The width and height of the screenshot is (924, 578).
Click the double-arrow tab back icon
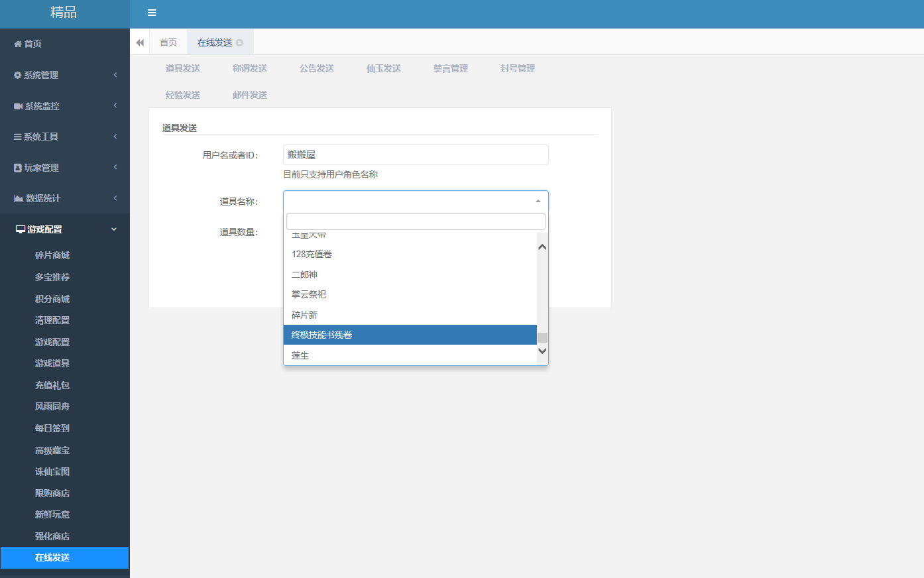(140, 42)
